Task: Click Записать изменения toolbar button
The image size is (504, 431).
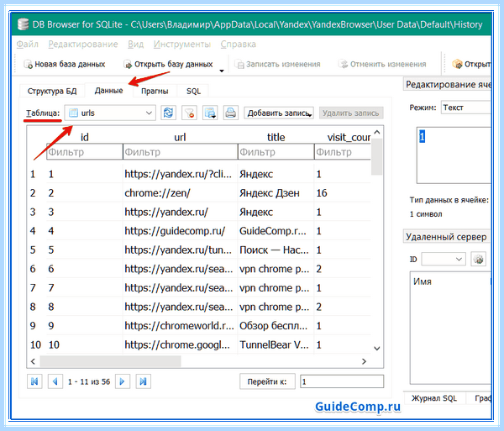Action: pyautogui.click(x=278, y=65)
